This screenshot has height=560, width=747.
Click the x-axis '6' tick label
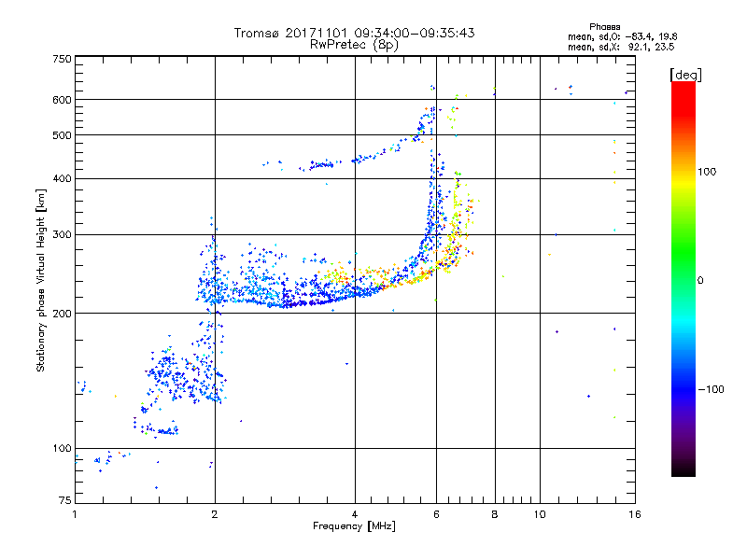[436, 514]
